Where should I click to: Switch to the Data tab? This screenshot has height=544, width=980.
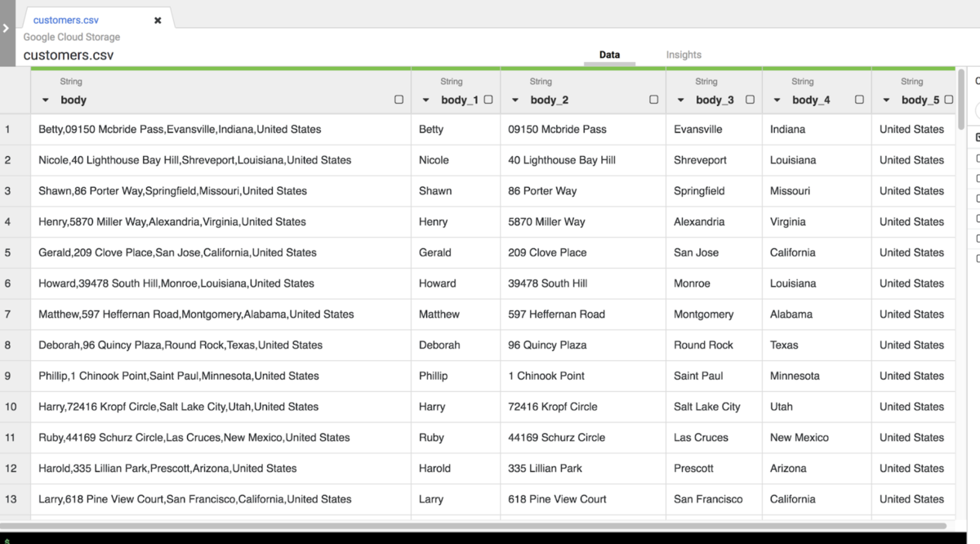[609, 55]
